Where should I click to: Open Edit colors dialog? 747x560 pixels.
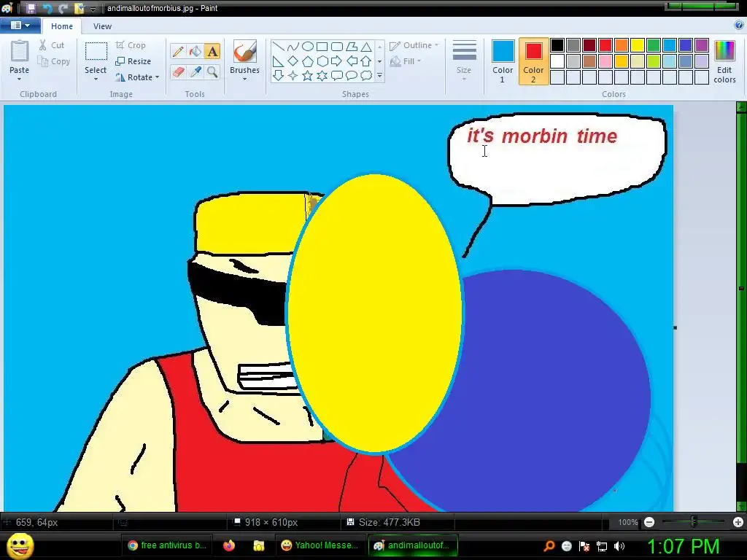(724, 61)
